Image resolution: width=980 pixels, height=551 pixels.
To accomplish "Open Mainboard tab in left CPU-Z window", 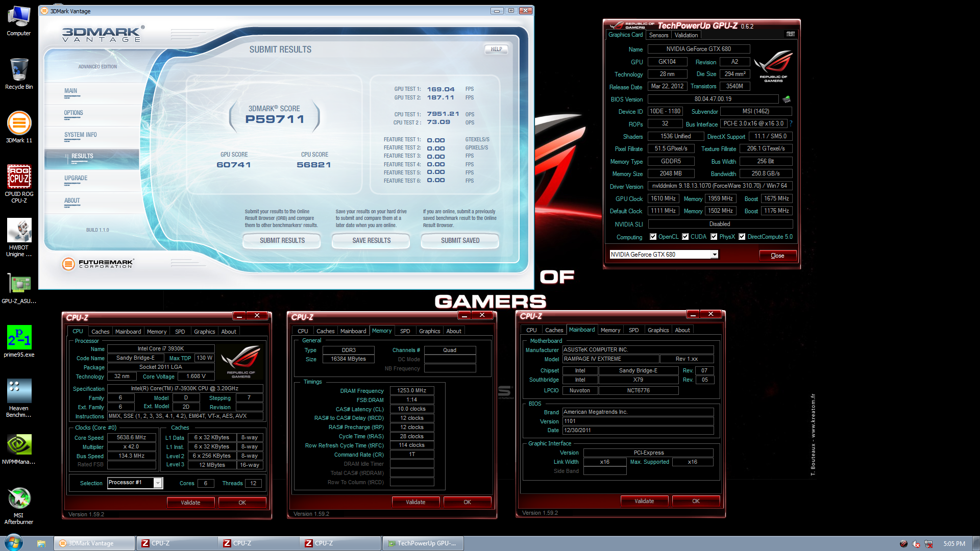I will click(x=128, y=332).
